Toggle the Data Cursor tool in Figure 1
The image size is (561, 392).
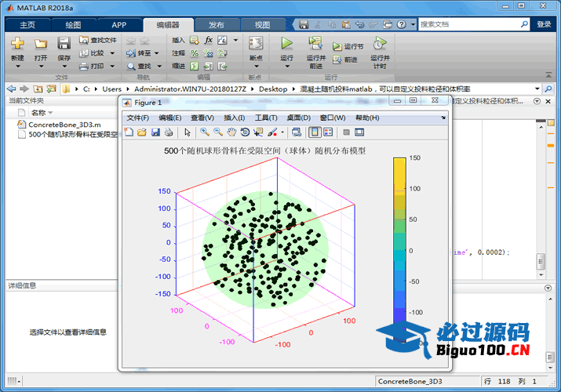pyautogui.click(x=258, y=132)
